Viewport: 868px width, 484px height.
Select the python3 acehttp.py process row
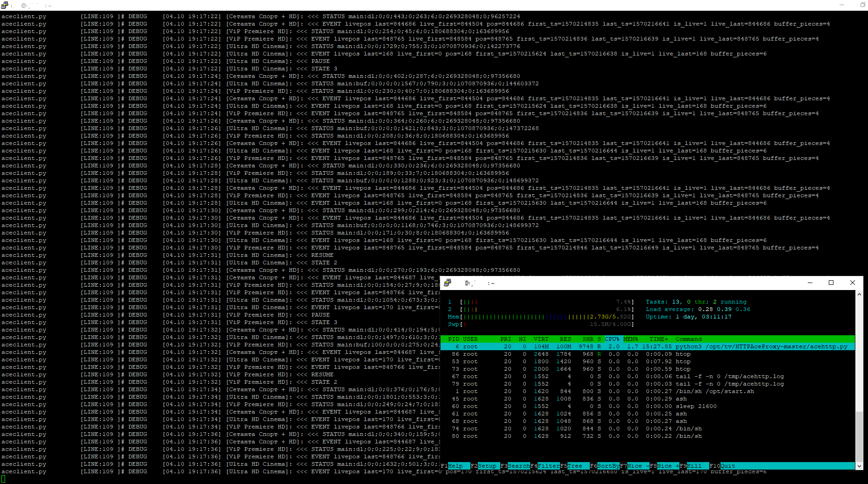[648, 346]
